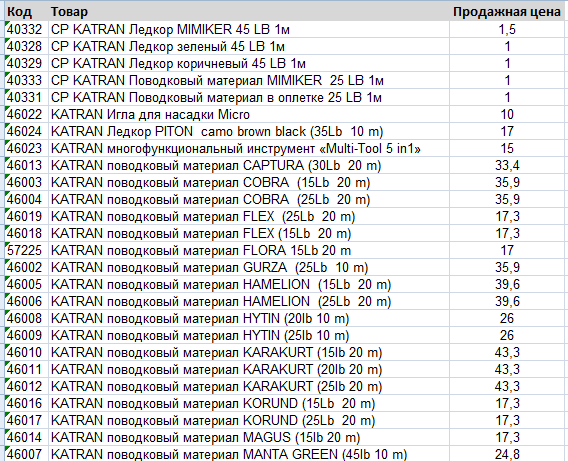Image resolution: width=568 pixels, height=461 pixels.
Task: Select the KATRAN Игла для насадки Micro cell
Action: pyautogui.click(x=249, y=114)
